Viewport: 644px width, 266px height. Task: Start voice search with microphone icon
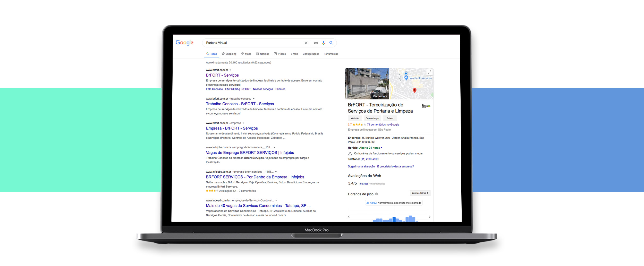(x=323, y=43)
